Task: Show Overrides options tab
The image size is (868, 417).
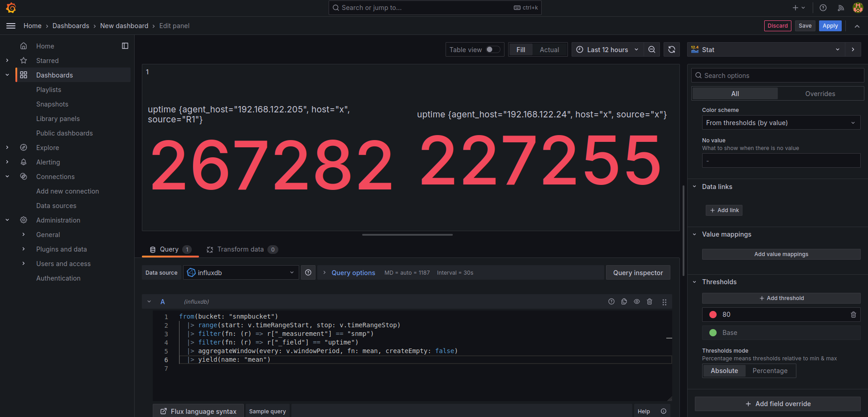Action: (820, 93)
